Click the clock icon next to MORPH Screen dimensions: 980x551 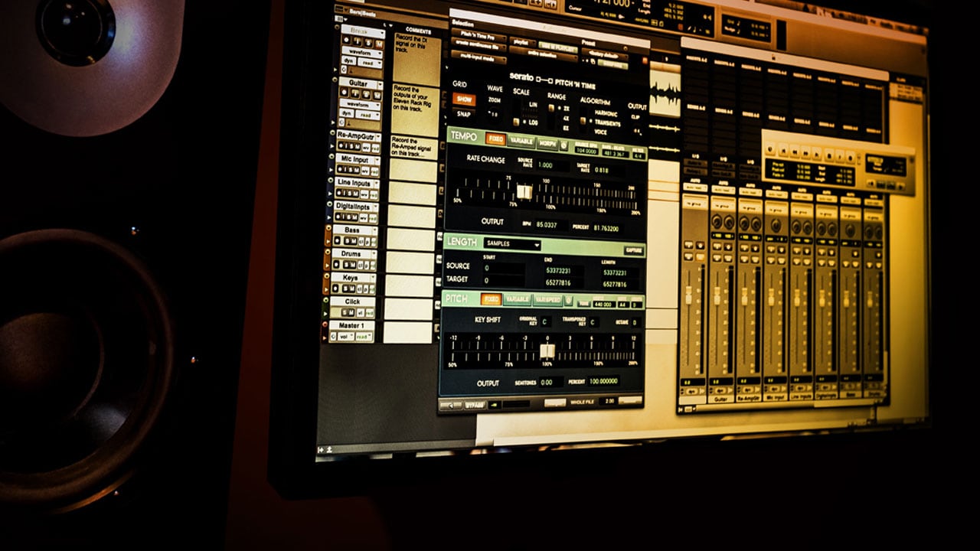point(563,145)
